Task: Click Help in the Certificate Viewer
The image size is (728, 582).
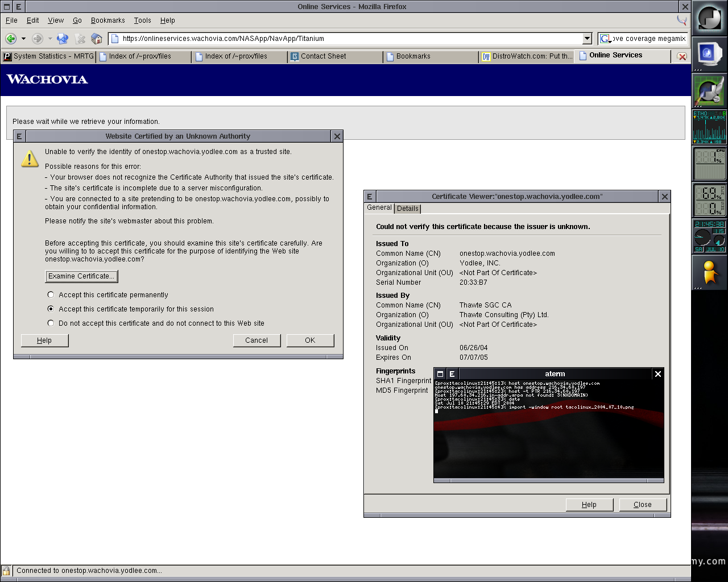Action: (589, 505)
